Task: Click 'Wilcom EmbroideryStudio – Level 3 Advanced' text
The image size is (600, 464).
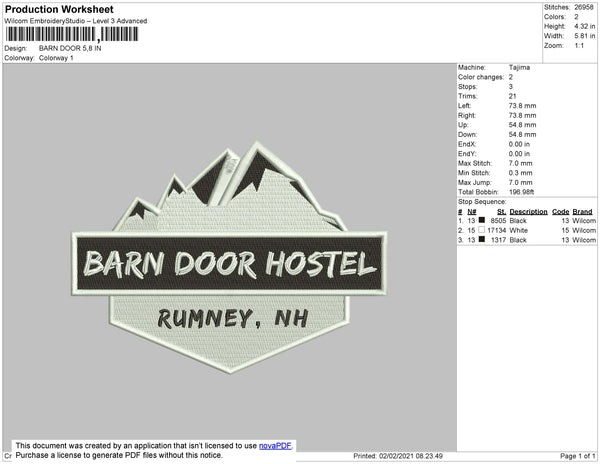Action: tap(76, 21)
